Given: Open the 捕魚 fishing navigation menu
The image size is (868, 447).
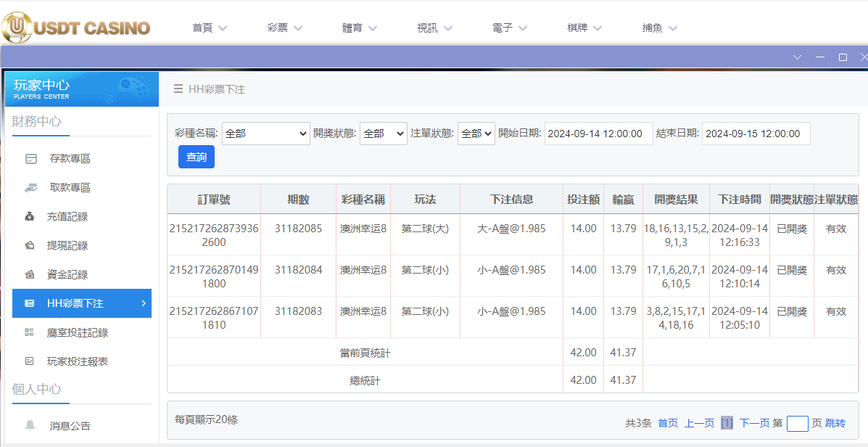Looking at the screenshot, I should (x=659, y=28).
